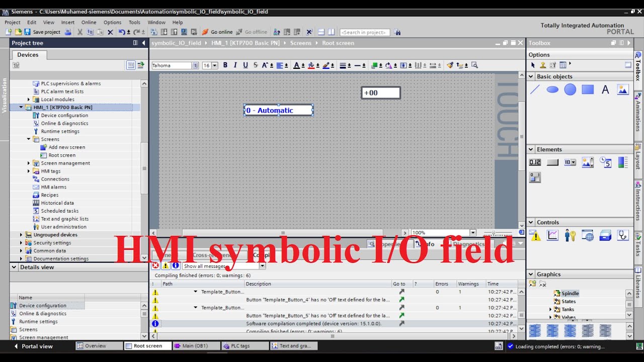The image size is (644, 362).
Task: Open the Options menu
Action: point(112,22)
